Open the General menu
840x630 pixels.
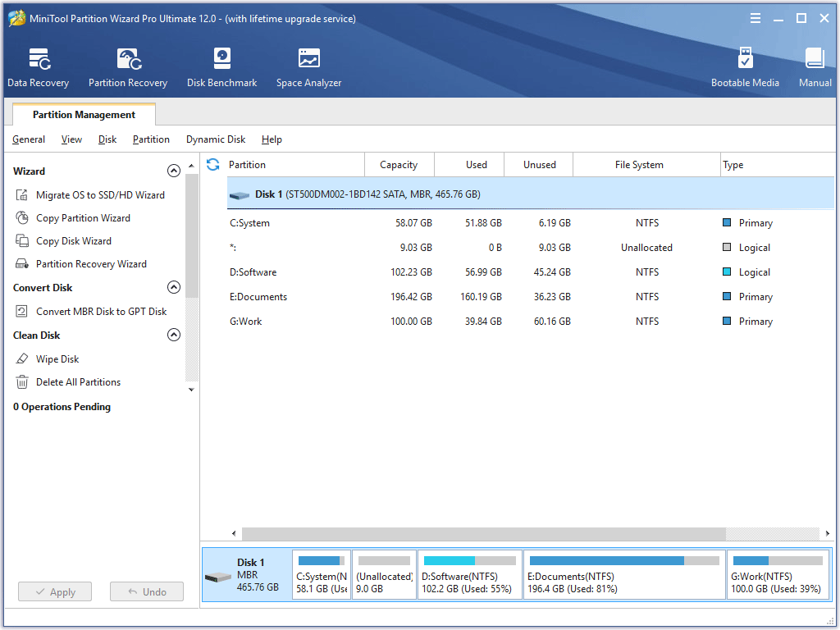pos(29,139)
